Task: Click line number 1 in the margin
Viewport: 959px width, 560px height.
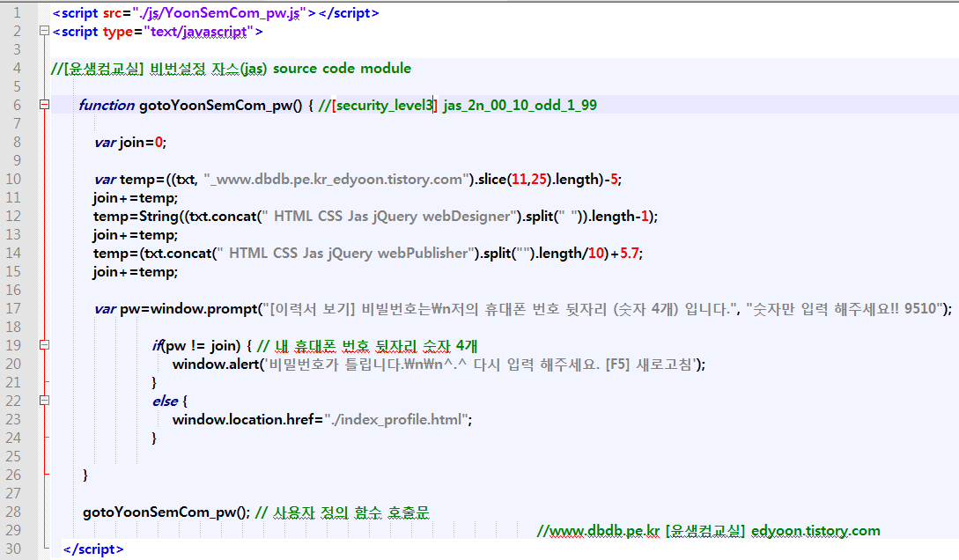Action: coord(17,12)
